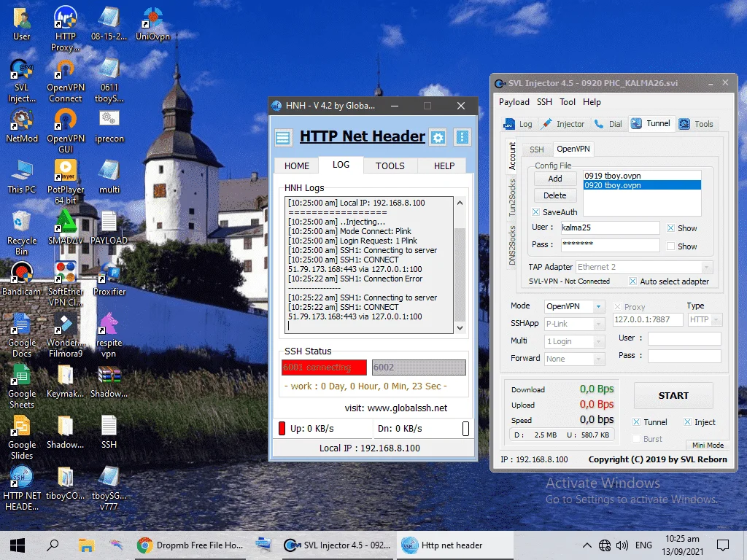Open PotPlayer 64 bit desktop icon
747x560 pixels.
(x=65, y=182)
